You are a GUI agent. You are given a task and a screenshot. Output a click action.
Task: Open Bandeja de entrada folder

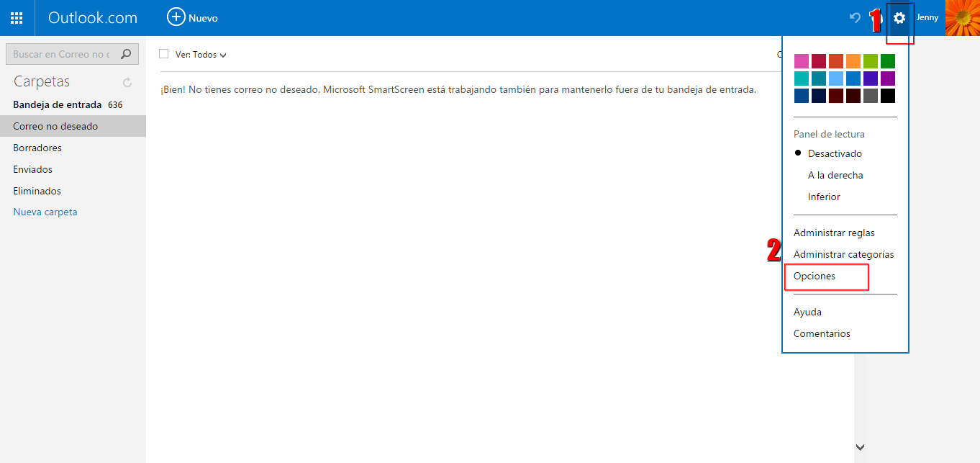click(x=58, y=104)
